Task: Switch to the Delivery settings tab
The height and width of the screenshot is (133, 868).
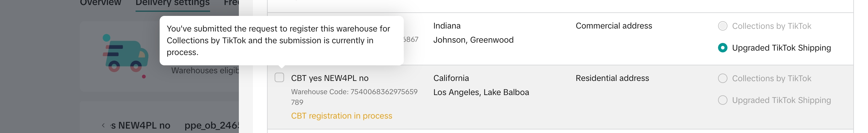Action: (x=173, y=3)
